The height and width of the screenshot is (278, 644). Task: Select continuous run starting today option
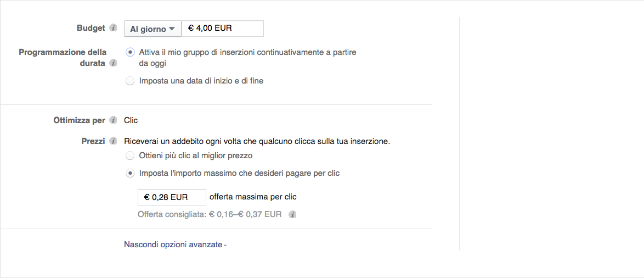click(x=130, y=52)
